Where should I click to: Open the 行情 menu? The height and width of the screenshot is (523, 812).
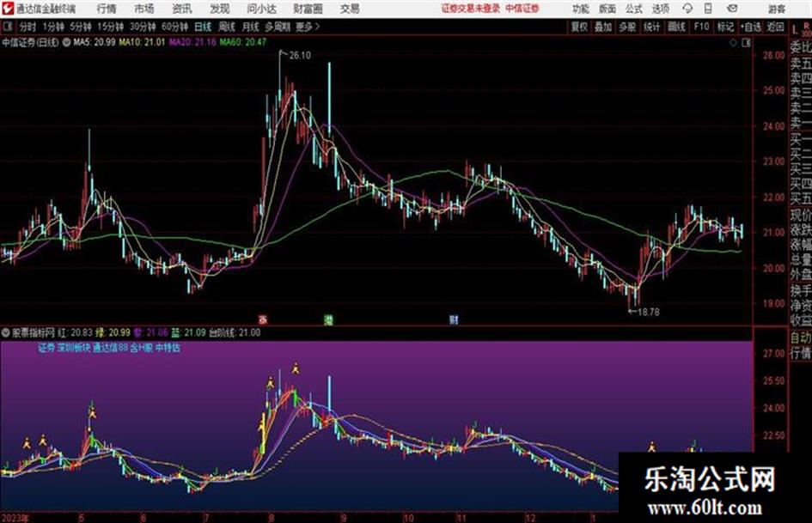[x=107, y=9]
